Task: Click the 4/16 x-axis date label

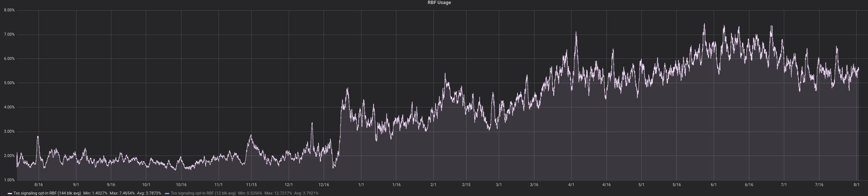Action: pyautogui.click(x=606, y=185)
